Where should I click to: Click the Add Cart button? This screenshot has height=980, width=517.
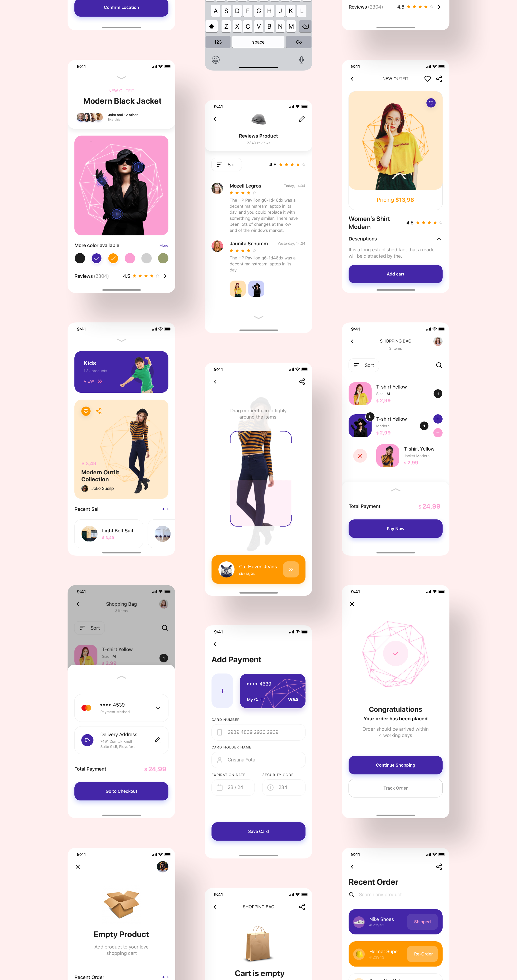(396, 273)
